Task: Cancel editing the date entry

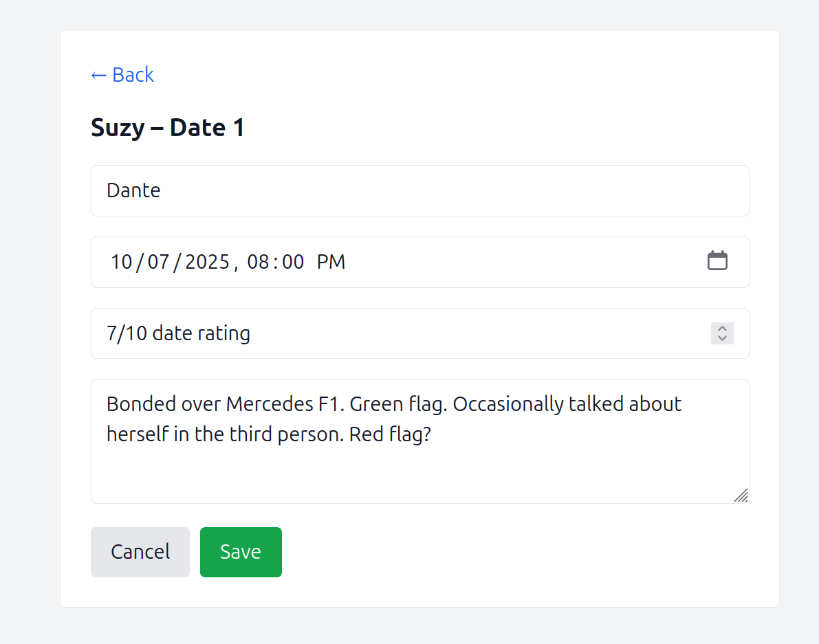Action: coord(140,552)
